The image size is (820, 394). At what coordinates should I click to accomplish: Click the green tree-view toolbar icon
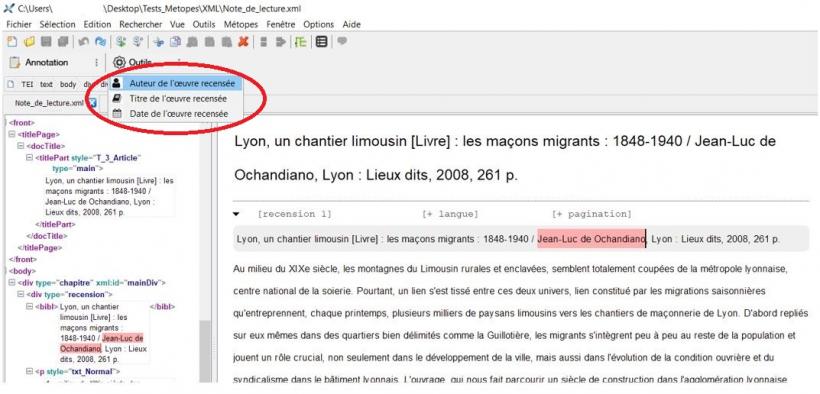tap(300, 42)
